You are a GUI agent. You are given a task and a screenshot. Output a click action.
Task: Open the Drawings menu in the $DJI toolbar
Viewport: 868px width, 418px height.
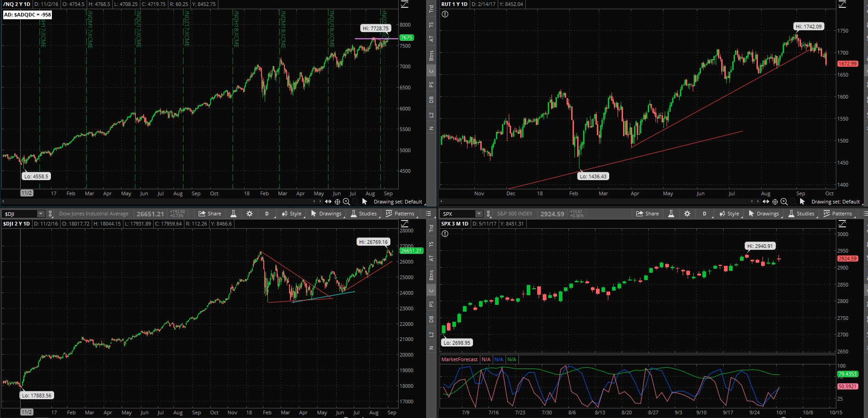326,214
